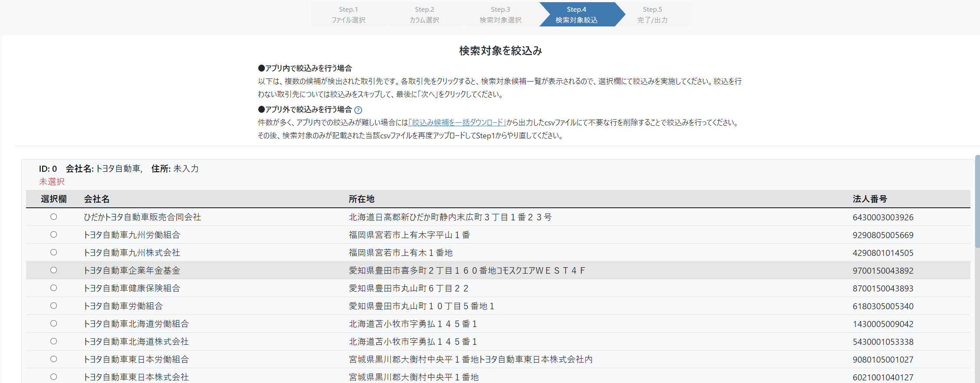Click corporate number 9700150043892
Image resolution: width=980 pixels, height=383 pixels.
[883, 271]
